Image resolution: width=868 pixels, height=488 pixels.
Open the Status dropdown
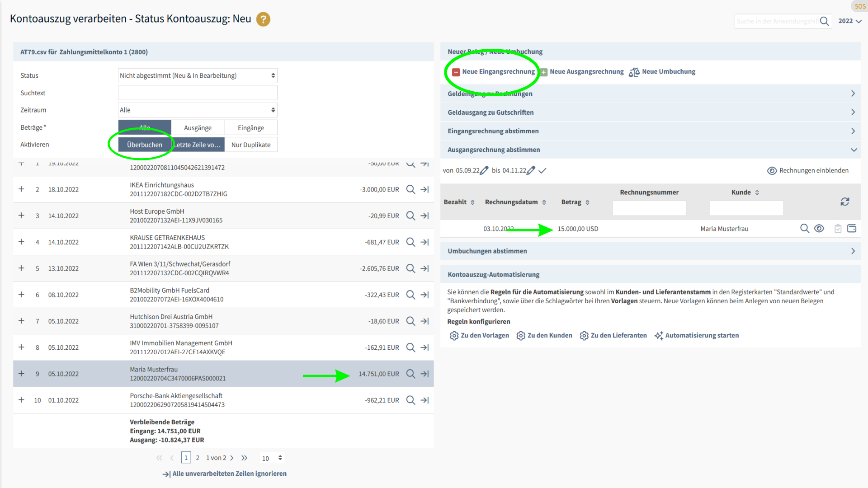[198, 75]
